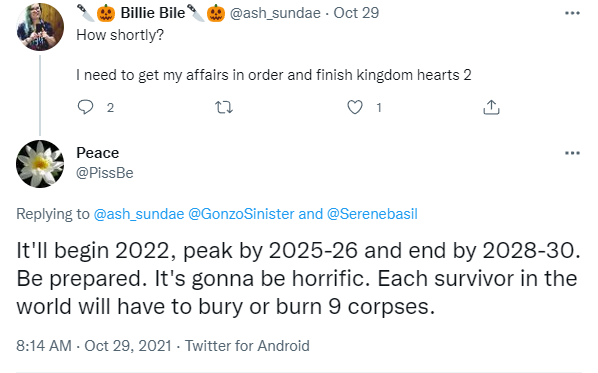Click @ash_sundae in the Replying to line
Image resolution: width=598 pixels, height=373 pixels.
pos(139,214)
